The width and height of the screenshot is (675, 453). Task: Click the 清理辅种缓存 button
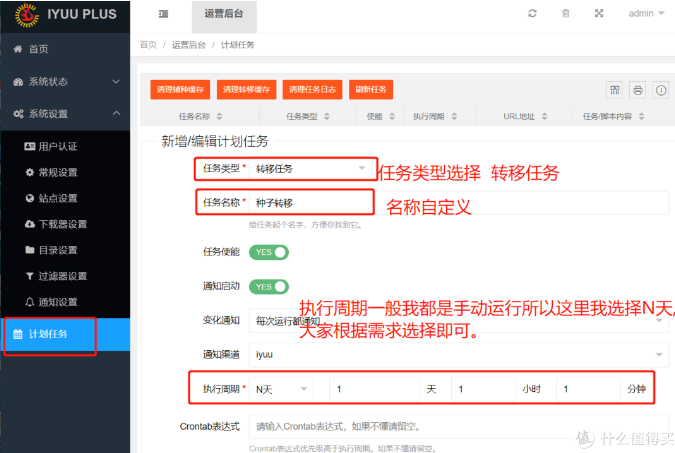pyautogui.click(x=180, y=90)
